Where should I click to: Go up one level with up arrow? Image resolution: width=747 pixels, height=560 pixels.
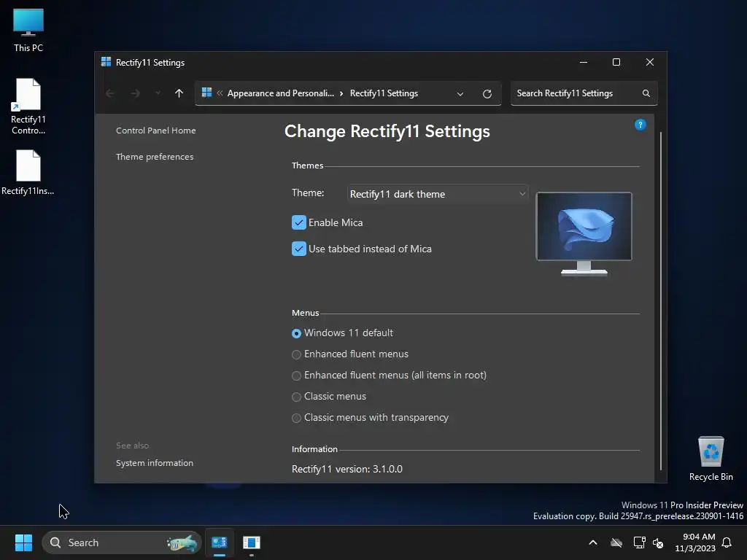[x=179, y=93]
